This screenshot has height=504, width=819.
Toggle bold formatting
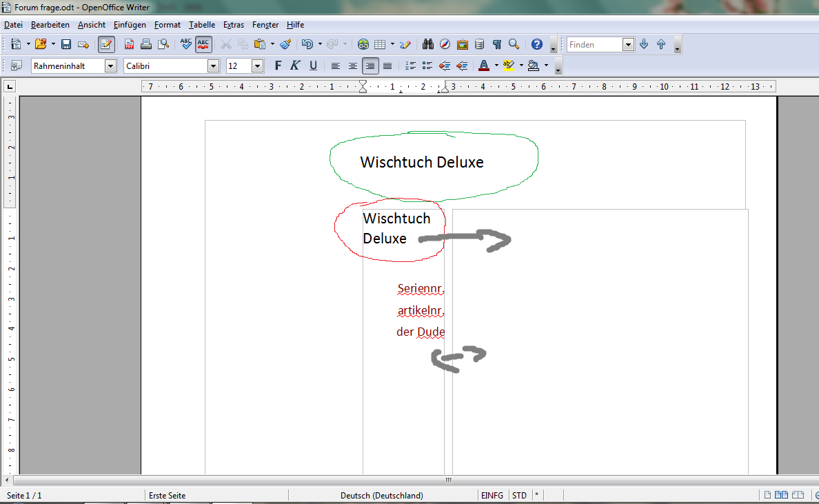pos(278,65)
